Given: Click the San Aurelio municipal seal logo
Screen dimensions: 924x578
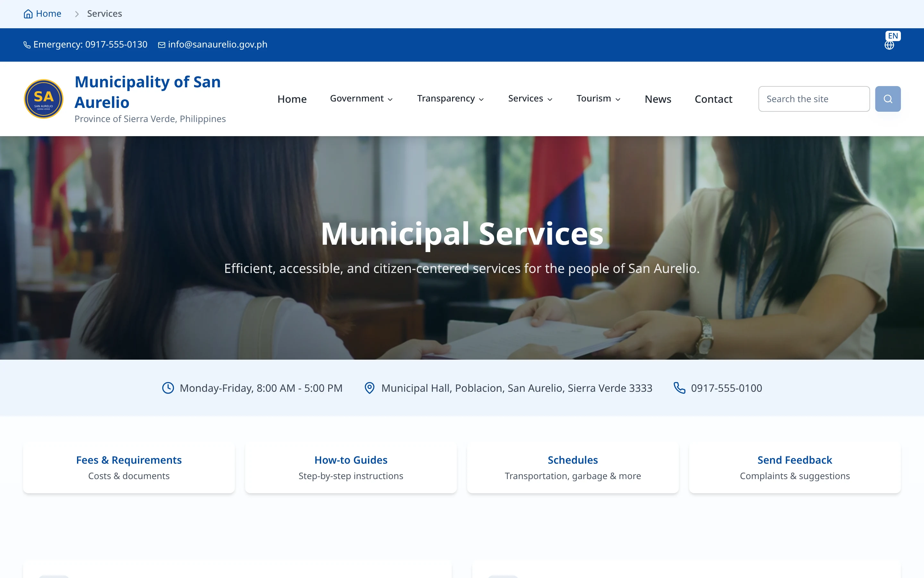Looking at the screenshot, I should click(x=44, y=99).
